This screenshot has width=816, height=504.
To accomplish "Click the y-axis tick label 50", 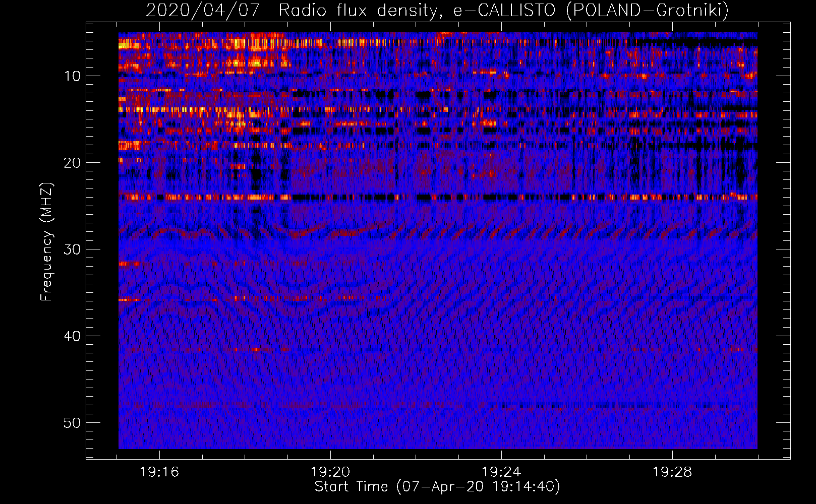I will 73,423.
